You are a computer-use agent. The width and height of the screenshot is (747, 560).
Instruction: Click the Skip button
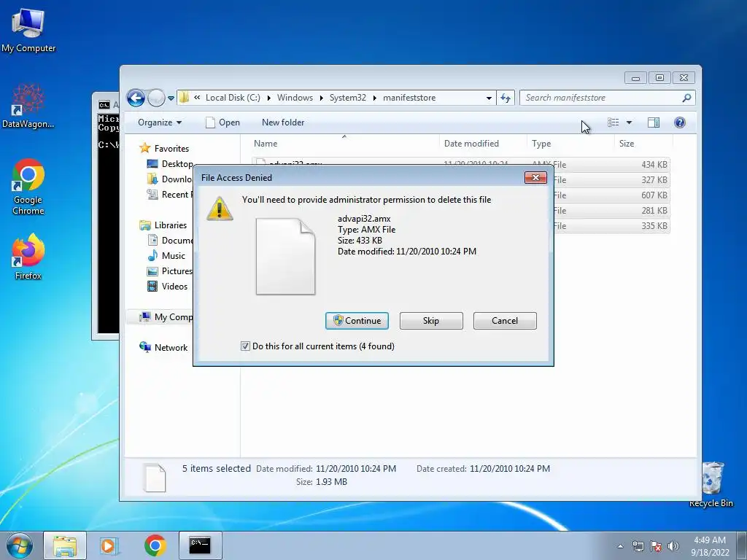[x=431, y=321]
